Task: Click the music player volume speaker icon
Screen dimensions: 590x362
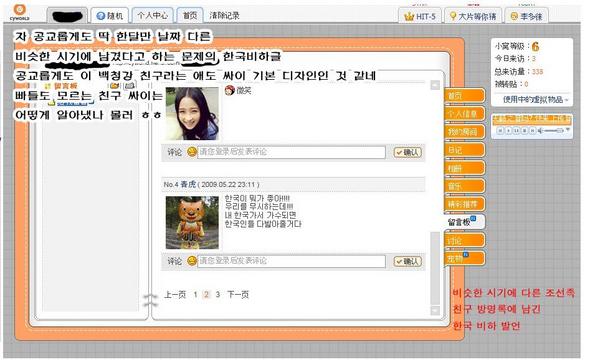Action: coord(540,131)
